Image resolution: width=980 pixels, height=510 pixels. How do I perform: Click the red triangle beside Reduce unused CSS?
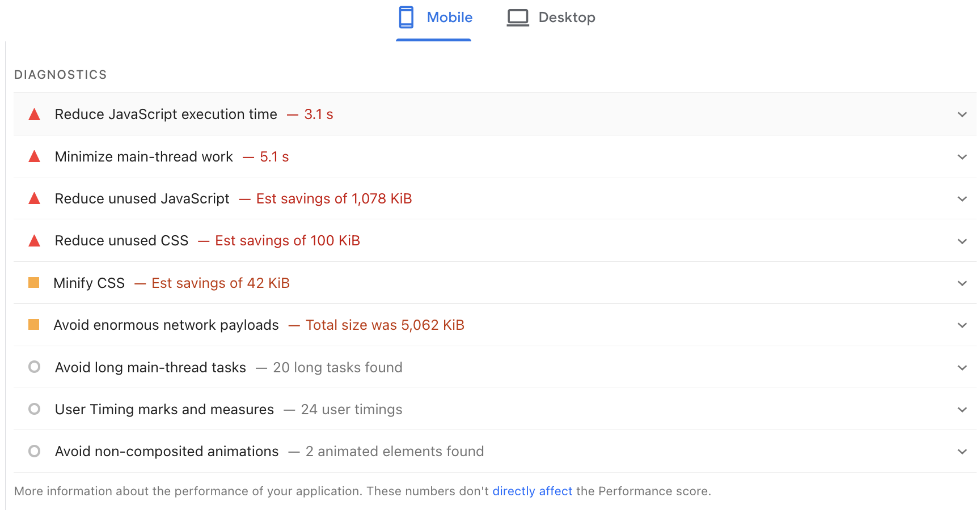click(34, 240)
